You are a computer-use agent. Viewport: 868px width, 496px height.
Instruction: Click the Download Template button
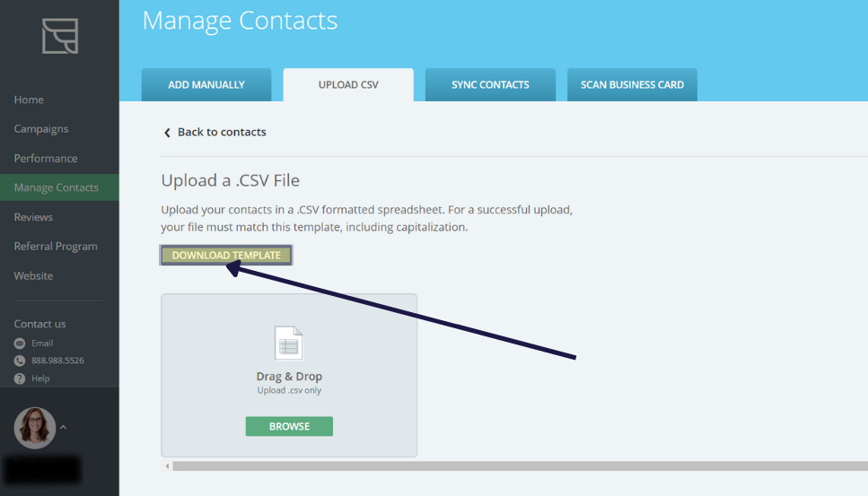coord(226,256)
